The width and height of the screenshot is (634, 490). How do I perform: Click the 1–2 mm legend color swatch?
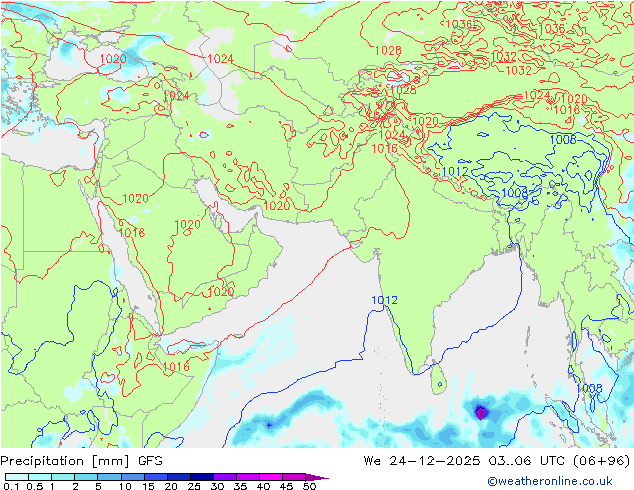[x=63, y=477]
